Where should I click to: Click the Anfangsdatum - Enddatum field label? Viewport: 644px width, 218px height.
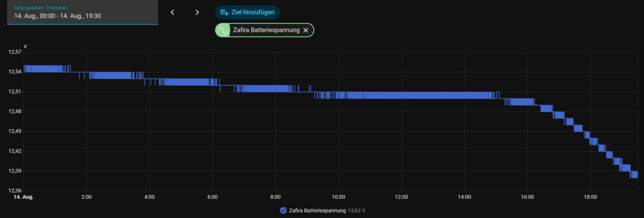(41, 8)
